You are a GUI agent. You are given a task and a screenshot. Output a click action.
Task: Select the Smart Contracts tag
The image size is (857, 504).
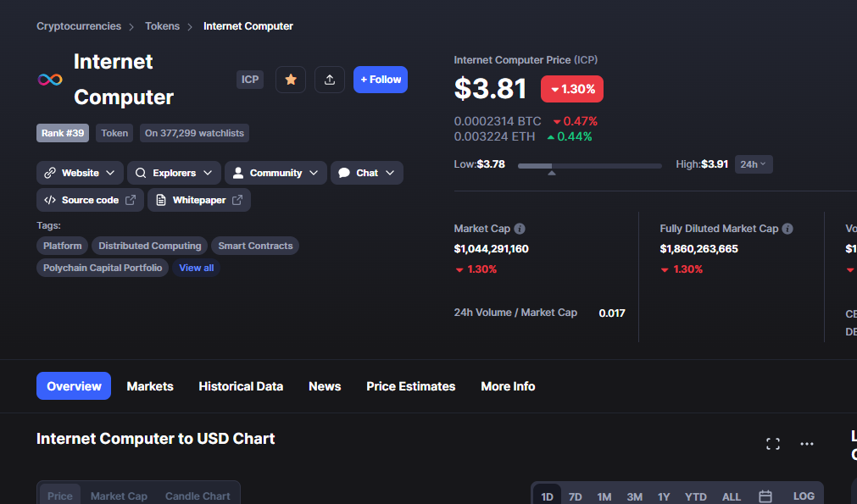(255, 246)
